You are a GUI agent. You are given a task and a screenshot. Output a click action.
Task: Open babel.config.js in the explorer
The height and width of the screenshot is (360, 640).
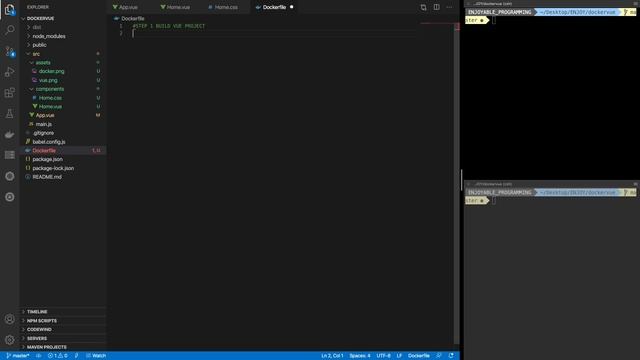point(49,142)
